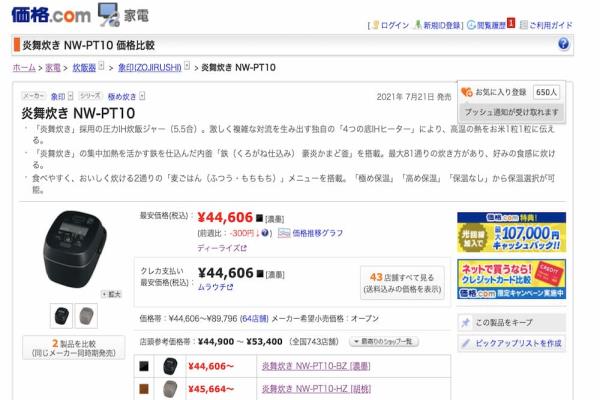
Task: Click the クレカ支払い ¥44,606 price
Action: coord(225,273)
